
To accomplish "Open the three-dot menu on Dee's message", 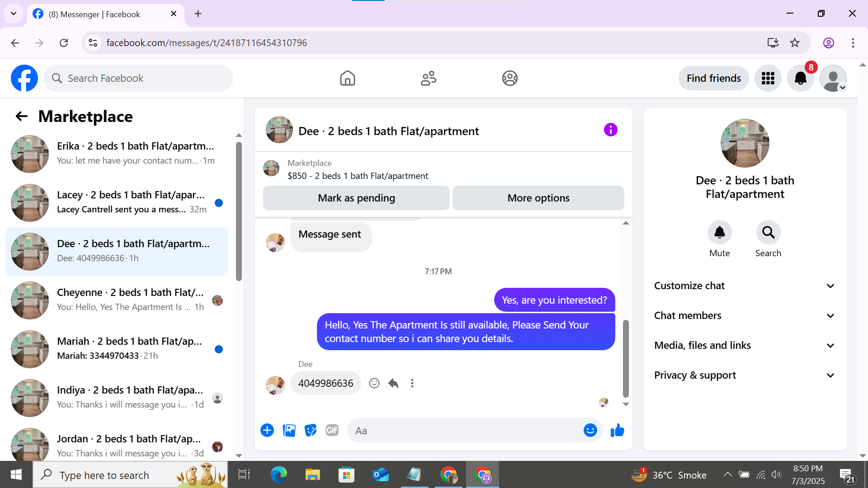I will (412, 383).
